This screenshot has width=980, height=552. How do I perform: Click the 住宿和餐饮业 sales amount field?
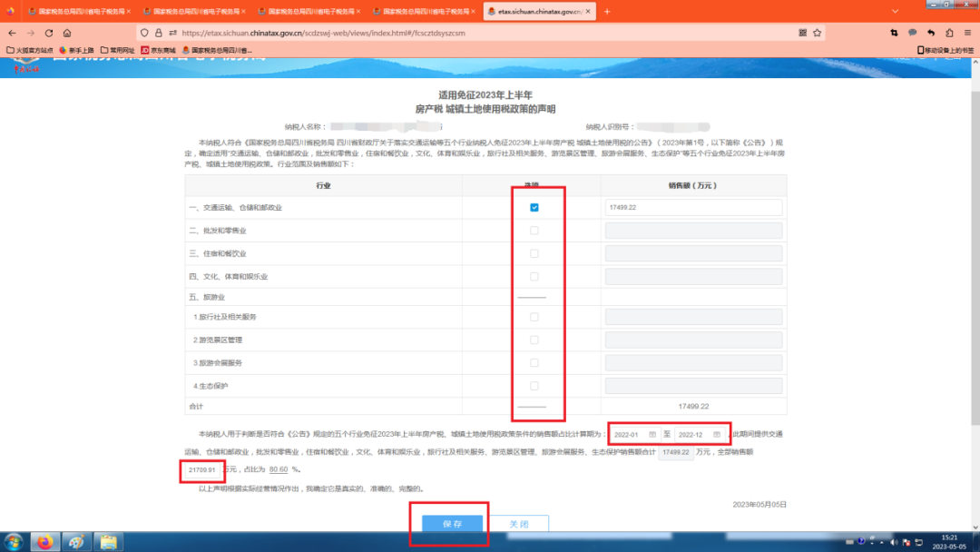click(693, 254)
